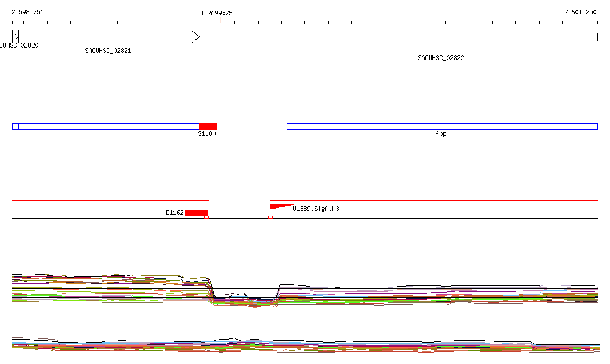Click the TT2699:75 label text
Screen dimensions: 610x364
216,13
